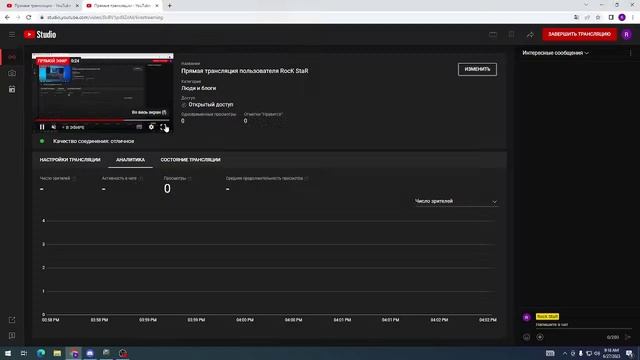This screenshot has height=360, width=640.
Task: Open the Windows Start menu
Action: tap(8, 353)
